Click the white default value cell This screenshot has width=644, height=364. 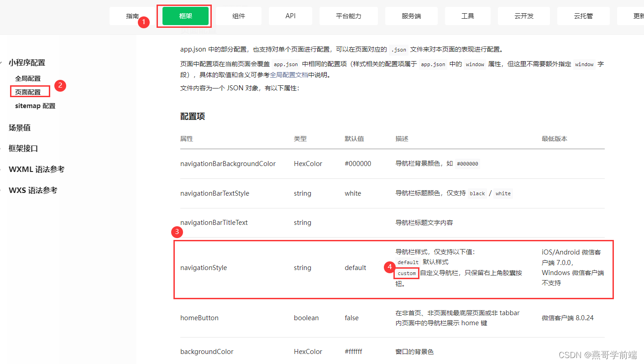(x=353, y=193)
